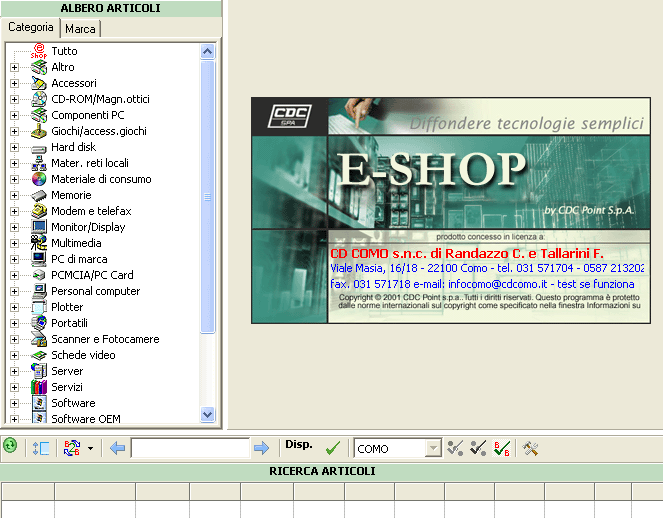Click the first grey checkmark icon

coord(455,448)
